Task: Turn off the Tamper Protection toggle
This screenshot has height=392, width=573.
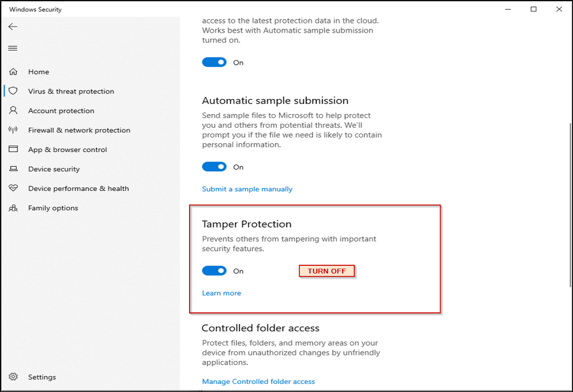Action: [214, 271]
